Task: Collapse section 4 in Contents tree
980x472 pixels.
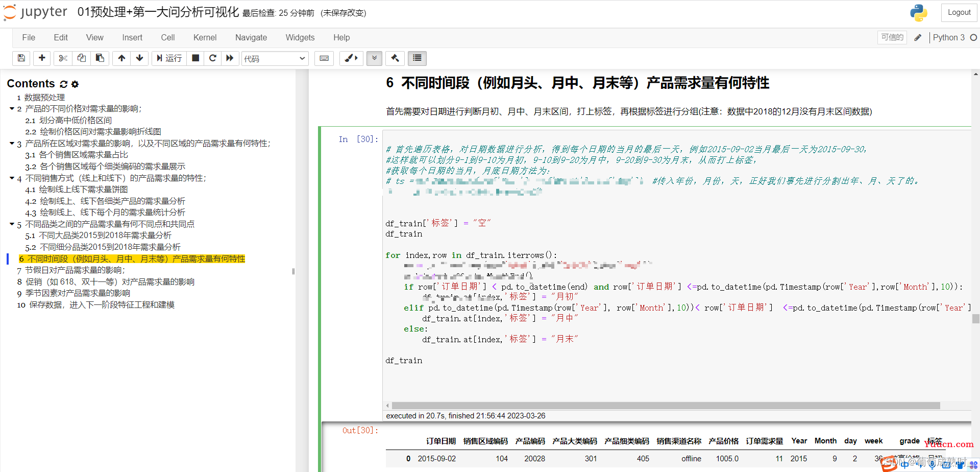Action: coord(12,178)
